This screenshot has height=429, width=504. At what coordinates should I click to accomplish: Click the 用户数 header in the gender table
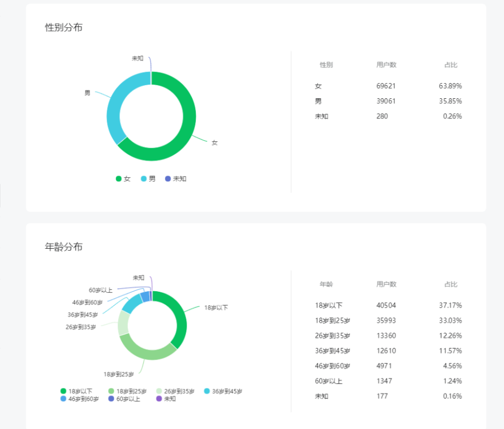tap(386, 65)
